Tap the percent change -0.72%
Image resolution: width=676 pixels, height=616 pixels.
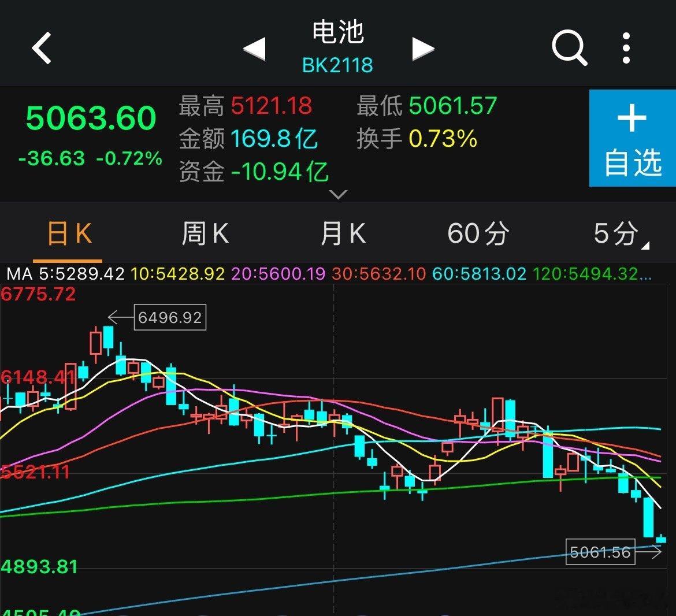click(129, 158)
